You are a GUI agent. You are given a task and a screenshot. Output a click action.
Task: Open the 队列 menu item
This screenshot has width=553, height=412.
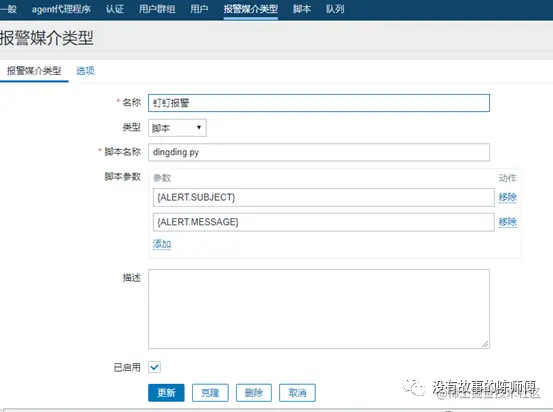click(x=335, y=9)
